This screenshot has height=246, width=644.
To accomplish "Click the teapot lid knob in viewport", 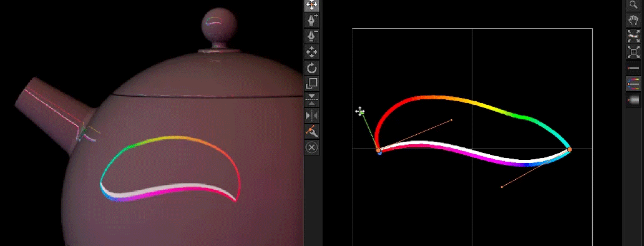I will click(219, 24).
